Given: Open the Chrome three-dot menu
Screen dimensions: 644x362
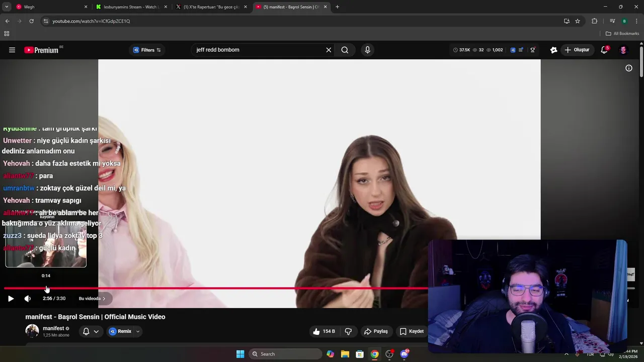Looking at the screenshot, I should click(636, 21).
